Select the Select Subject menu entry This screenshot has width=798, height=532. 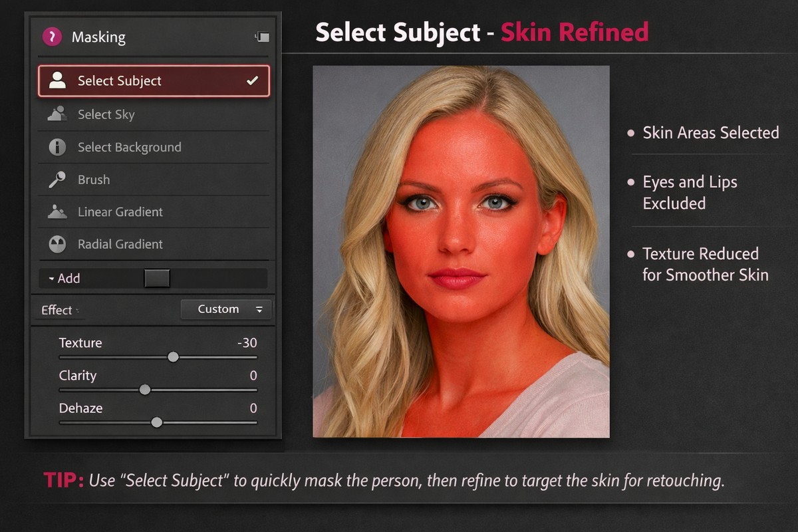(120, 80)
